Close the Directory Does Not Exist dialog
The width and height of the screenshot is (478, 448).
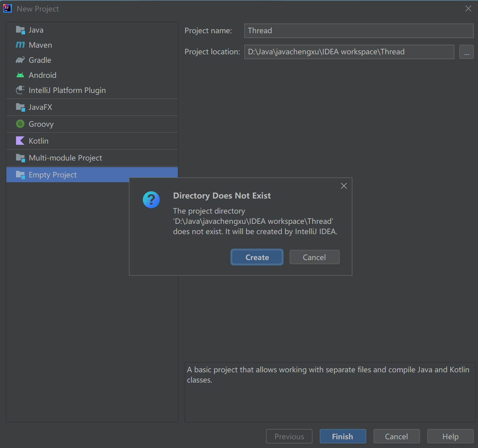[344, 186]
